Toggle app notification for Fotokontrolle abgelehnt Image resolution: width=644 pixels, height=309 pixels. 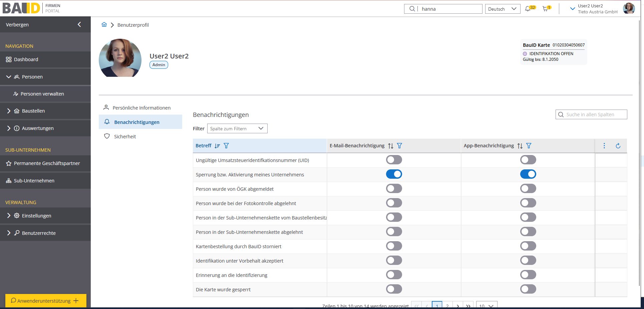(528, 203)
